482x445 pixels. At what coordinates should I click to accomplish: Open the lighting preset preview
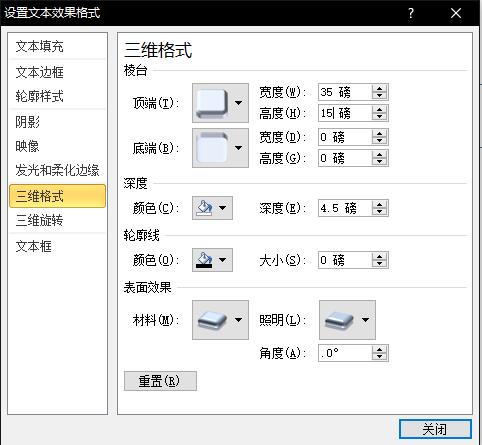point(339,320)
